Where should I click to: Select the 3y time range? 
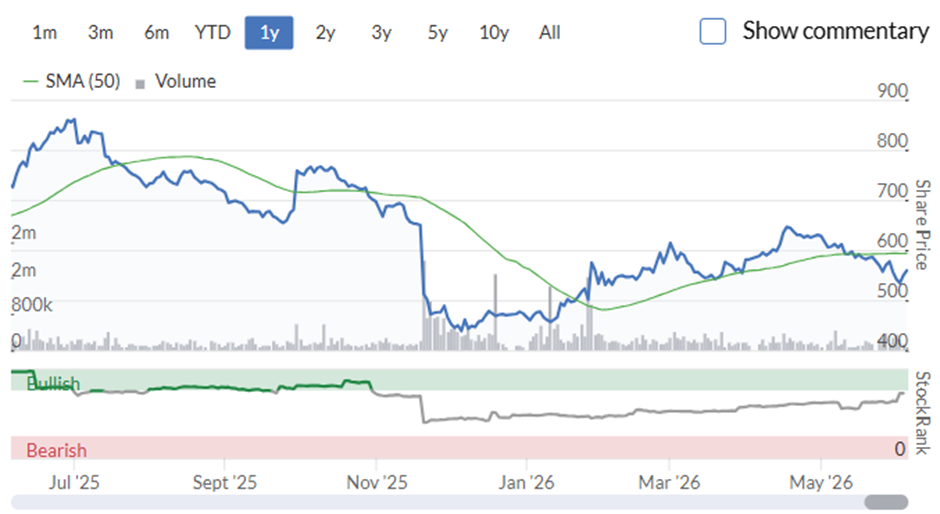pyautogui.click(x=381, y=32)
